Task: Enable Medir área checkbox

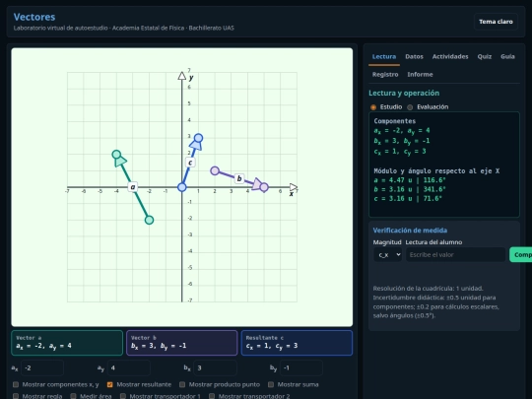Action: (x=73, y=396)
